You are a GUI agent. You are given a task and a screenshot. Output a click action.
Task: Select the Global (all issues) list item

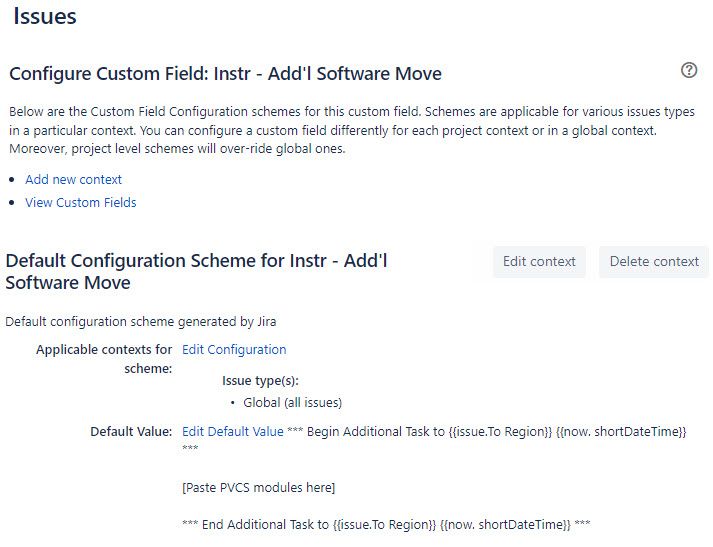[292, 403]
